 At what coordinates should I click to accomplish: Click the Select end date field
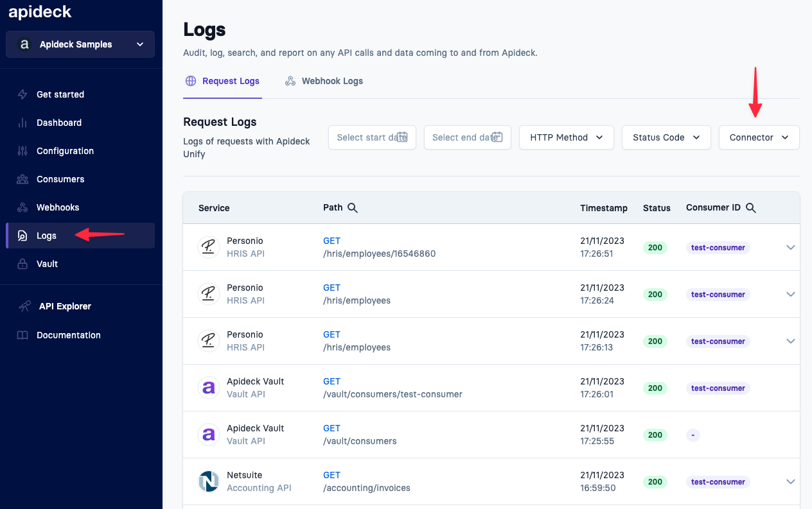click(x=468, y=137)
